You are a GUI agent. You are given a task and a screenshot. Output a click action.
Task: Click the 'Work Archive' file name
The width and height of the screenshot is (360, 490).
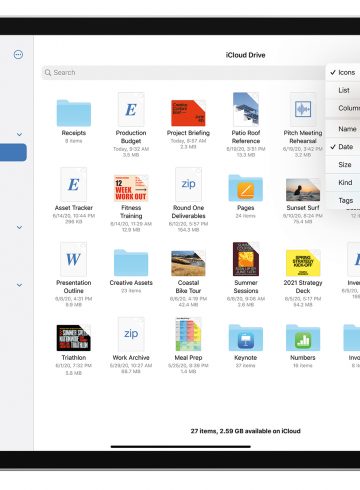(131, 357)
